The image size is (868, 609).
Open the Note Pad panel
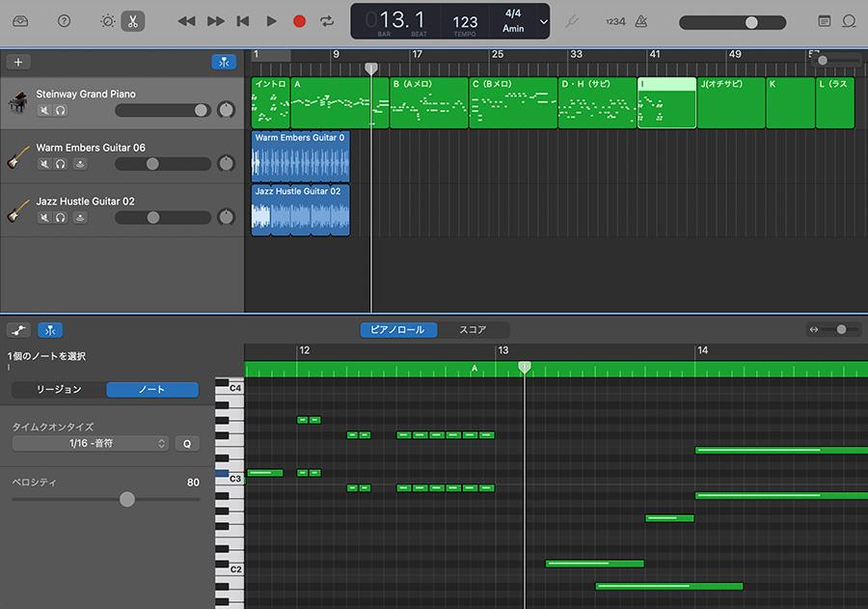[825, 21]
